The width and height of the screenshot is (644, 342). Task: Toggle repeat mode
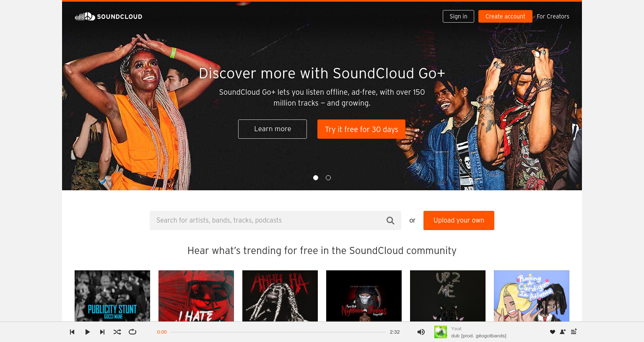coord(132,332)
